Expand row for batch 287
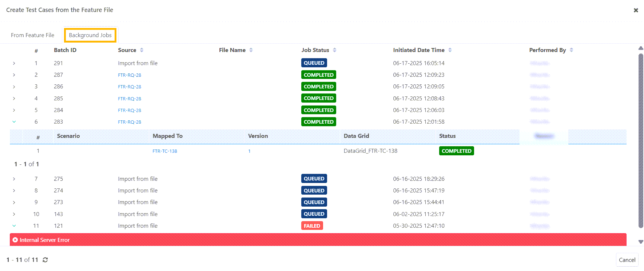 tap(14, 75)
